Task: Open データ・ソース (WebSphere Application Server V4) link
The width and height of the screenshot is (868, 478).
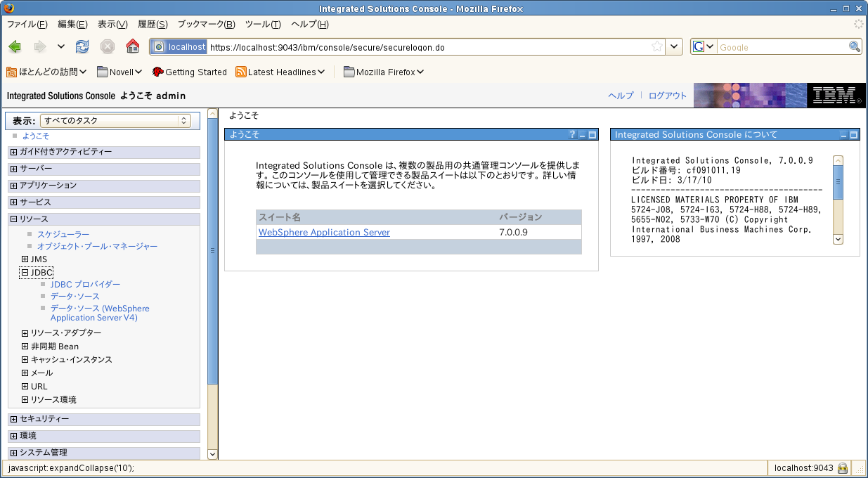Action: (100, 313)
